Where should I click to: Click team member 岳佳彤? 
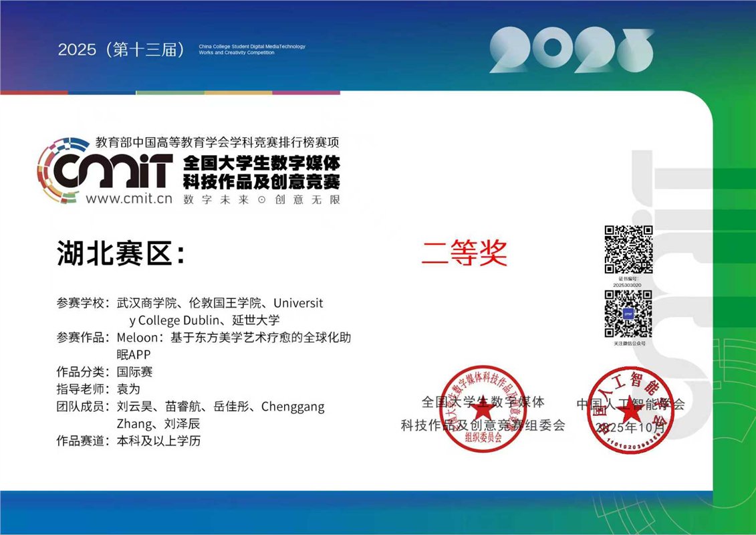231,407
